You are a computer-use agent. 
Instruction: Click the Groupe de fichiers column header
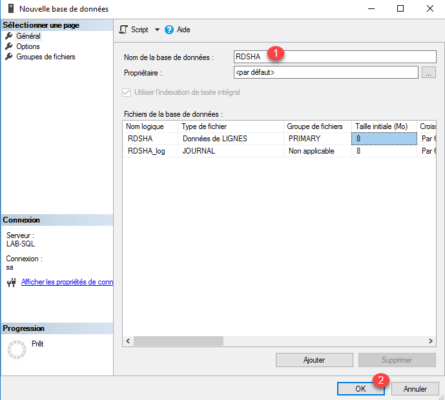tap(317, 127)
